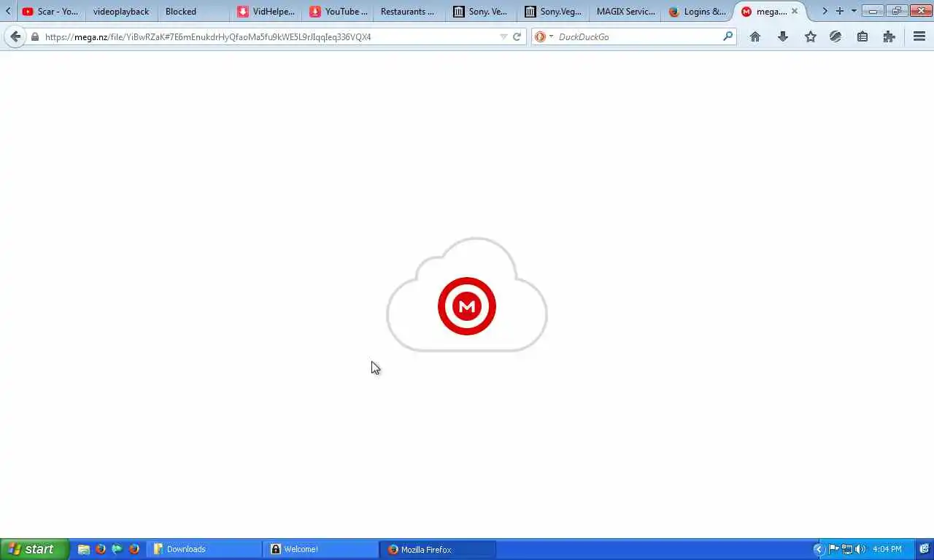Switch to the Logins & passwords tab

click(698, 12)
